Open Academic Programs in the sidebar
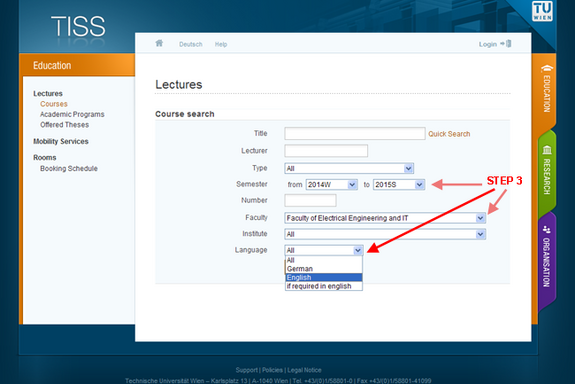This screenshot has width=575, height=384. pyautogui.click(x=72, y=114)
